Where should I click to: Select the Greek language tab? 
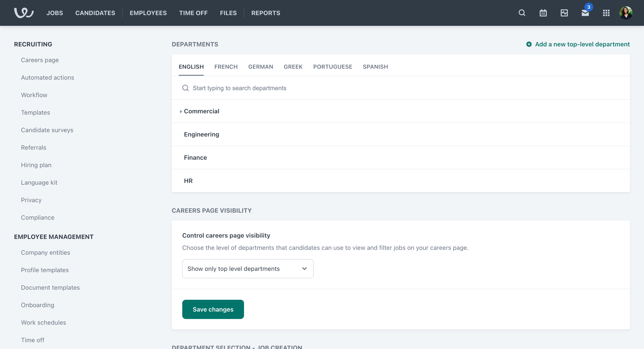tap(293, 67)
